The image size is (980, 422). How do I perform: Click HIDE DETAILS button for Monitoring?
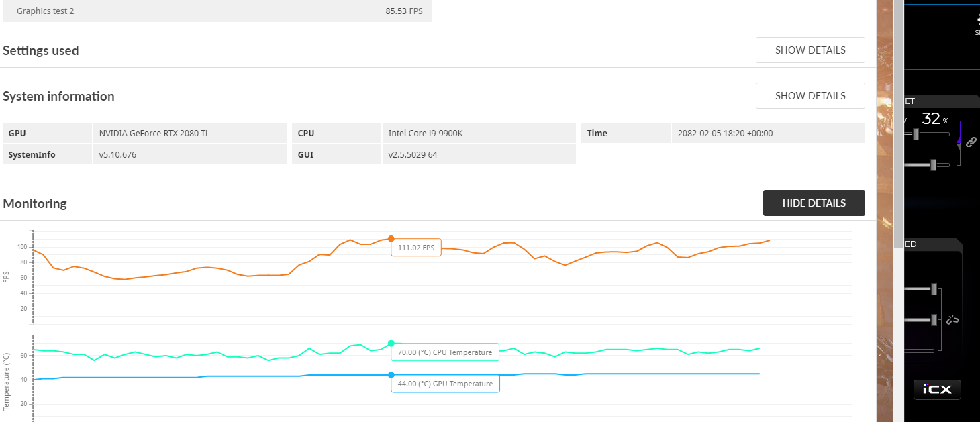click(814, 203)
